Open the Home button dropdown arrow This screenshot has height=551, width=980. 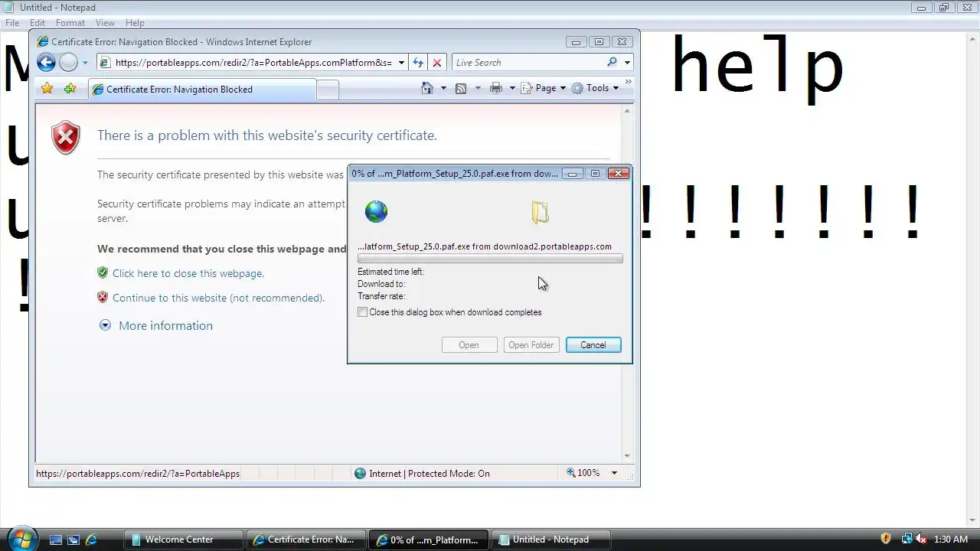[443, 88]
